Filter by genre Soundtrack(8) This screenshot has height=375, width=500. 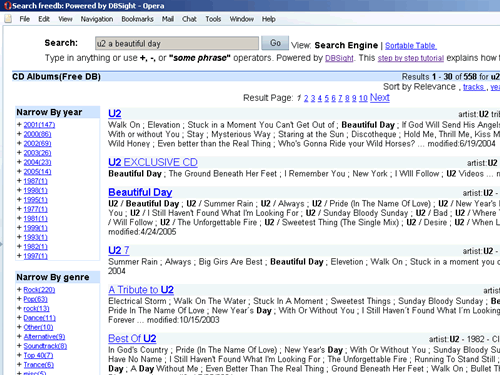click(x=45, y=346)
